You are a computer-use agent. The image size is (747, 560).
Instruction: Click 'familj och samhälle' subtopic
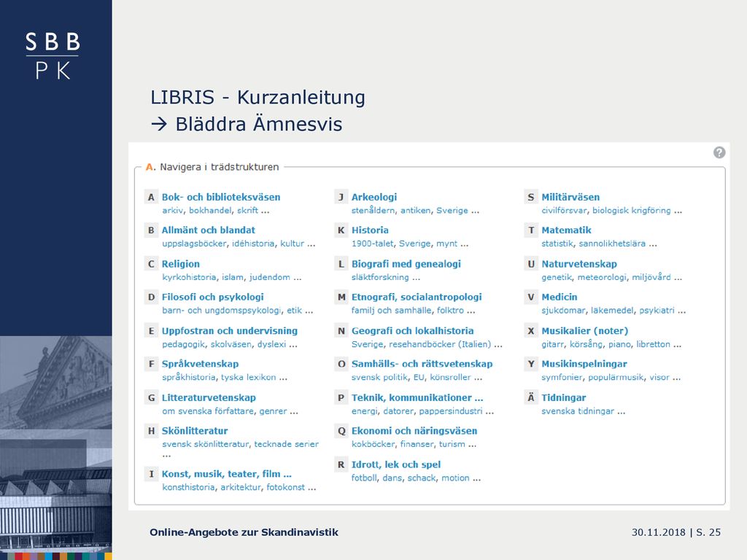tap(392, 311)
